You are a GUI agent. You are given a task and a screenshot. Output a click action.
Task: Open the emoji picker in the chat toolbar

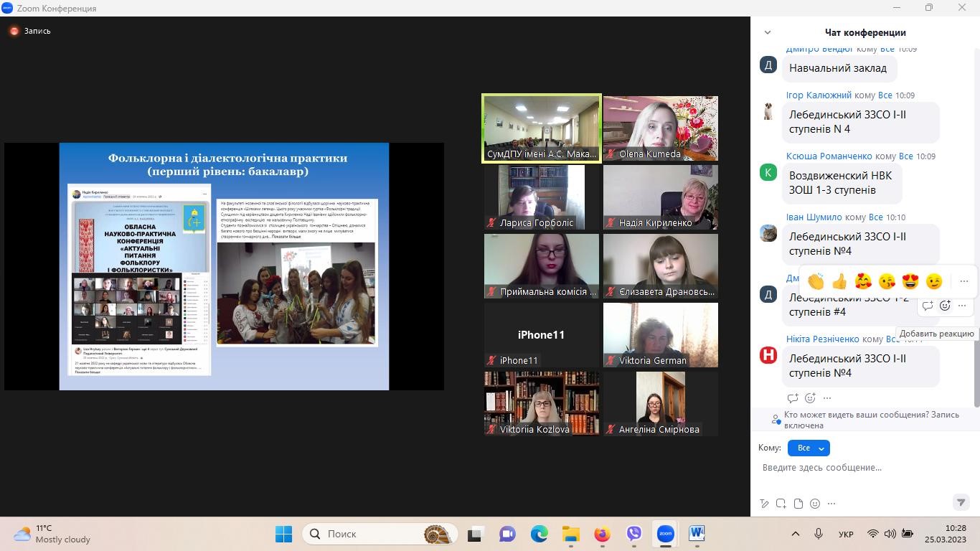click(x=815, y=504)
